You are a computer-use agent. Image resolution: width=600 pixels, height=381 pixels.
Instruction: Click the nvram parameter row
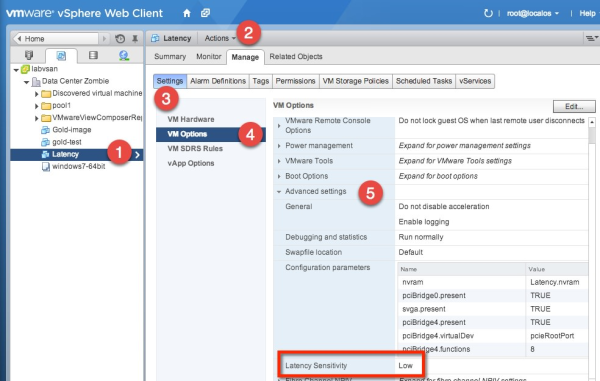(493, 282)
